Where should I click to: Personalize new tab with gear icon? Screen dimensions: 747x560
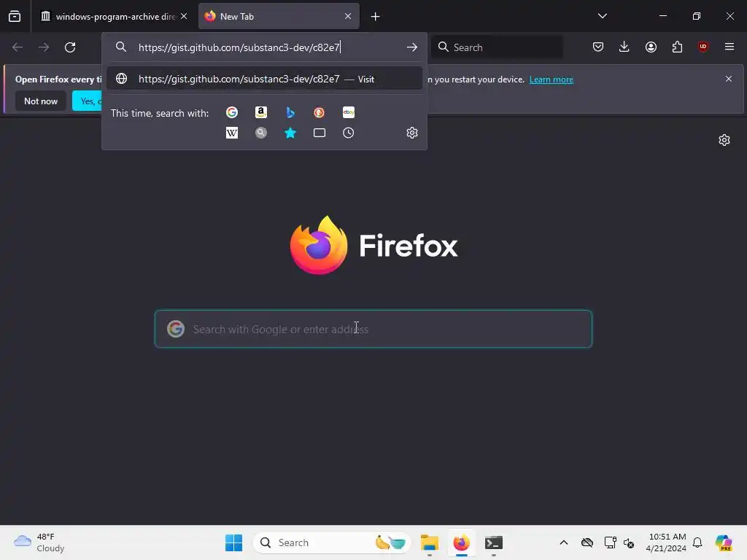[724, 140]
